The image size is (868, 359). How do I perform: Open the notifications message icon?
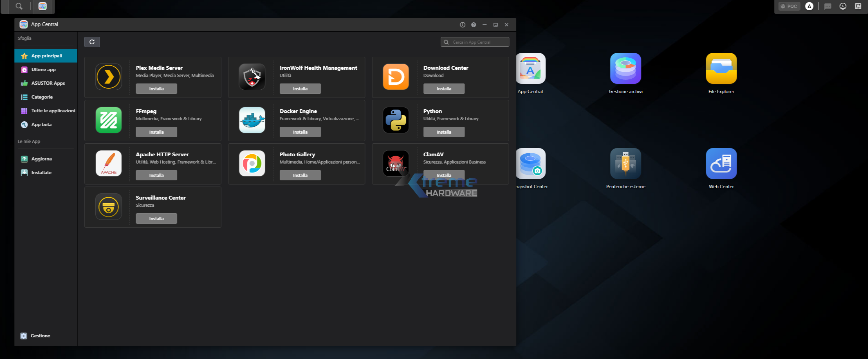(828, 6)
